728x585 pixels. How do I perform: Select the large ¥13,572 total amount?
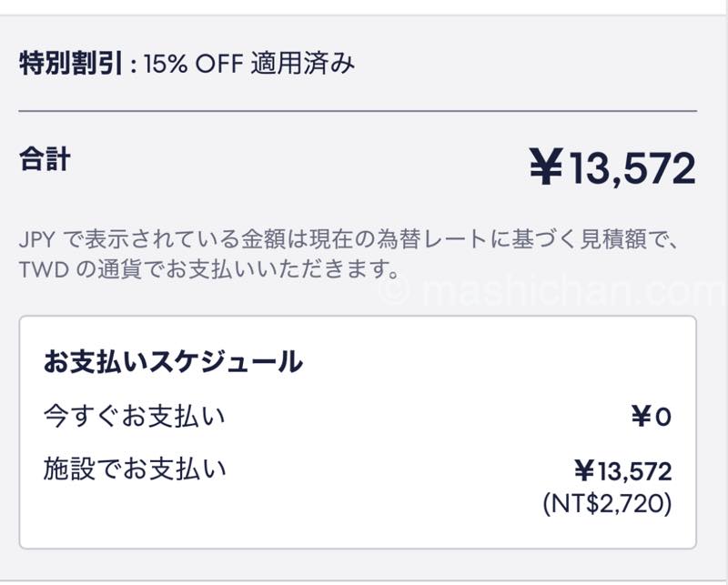click(612, 168)
